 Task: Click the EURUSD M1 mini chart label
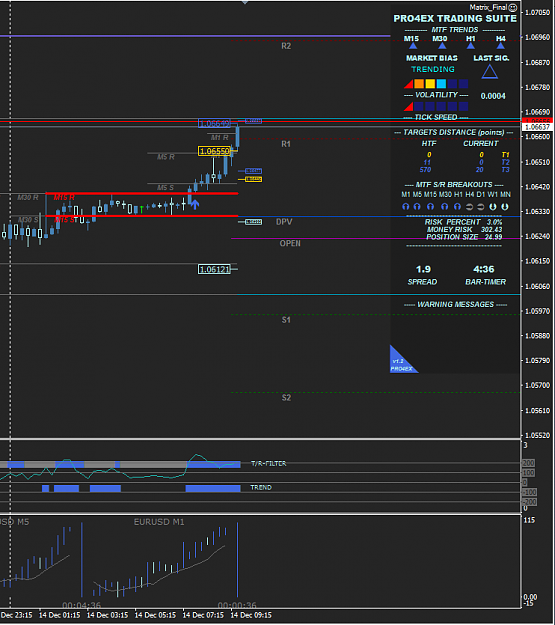tap(159, 522)
